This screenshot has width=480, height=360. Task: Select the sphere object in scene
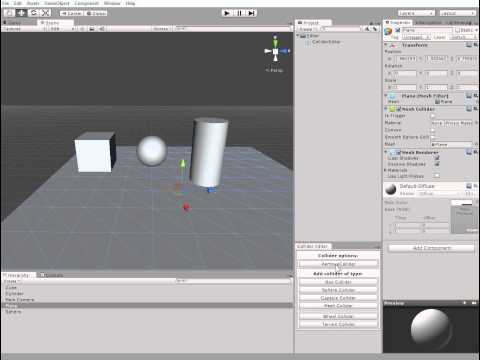[152, 151]
